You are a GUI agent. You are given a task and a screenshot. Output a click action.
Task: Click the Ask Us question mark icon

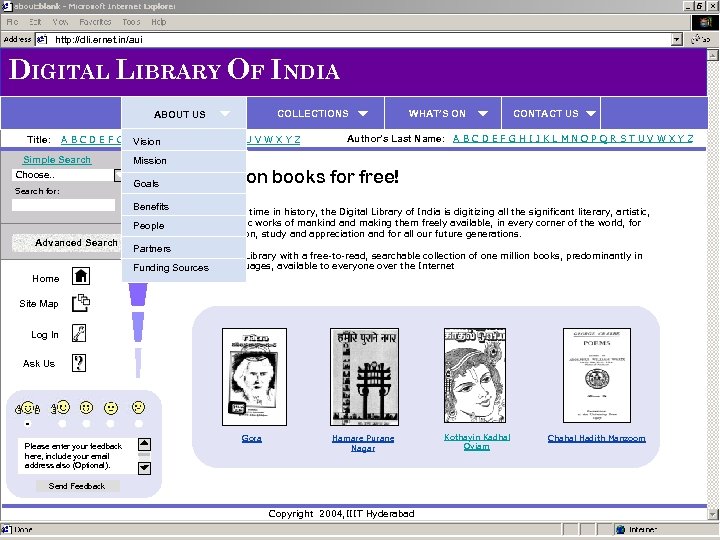pyautogui.click(x=79, y=363)
